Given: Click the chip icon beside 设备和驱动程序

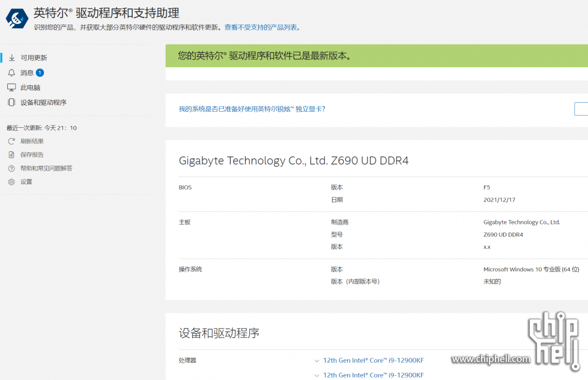Looking at the screenshot, I should (x=11, y=102).
